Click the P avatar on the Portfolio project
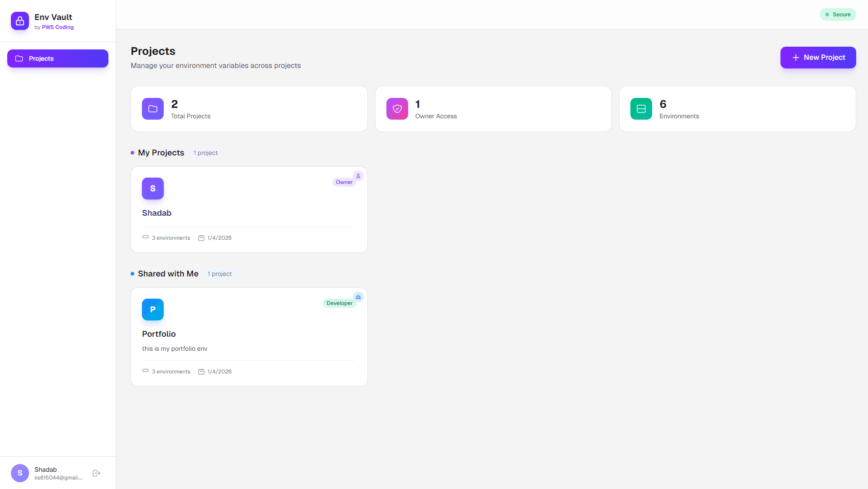 (x=152, y=310)
